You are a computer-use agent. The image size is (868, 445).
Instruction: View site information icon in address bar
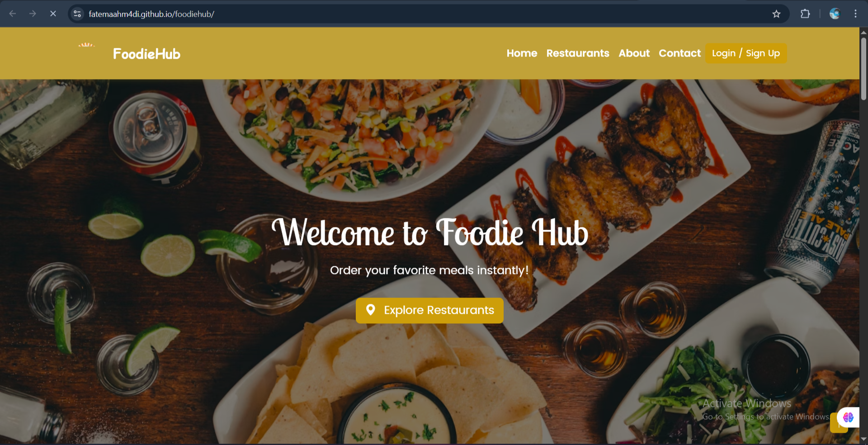[x=77, y=14]
